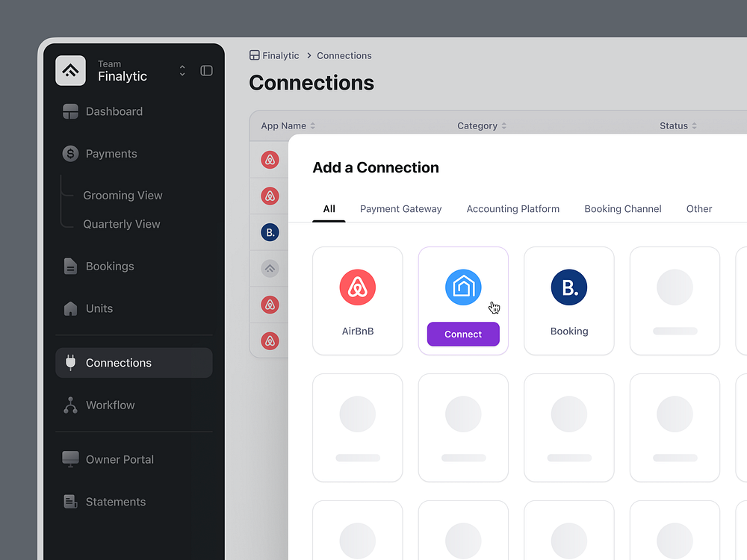
Task: Open Workflow using its branch icon
Action: pyautogui.click(x=70, y=405)
